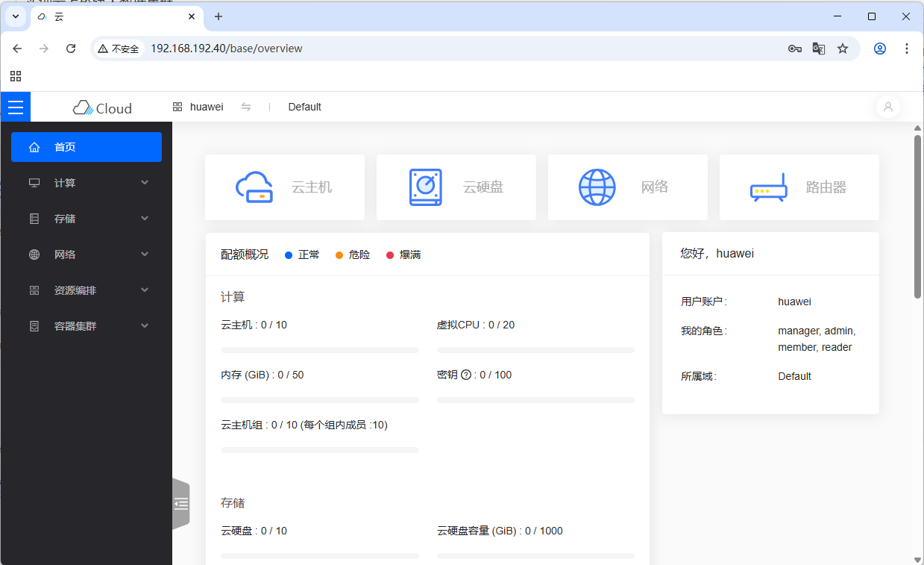Click the 云主机 quota progress bar
This screenshot has width=924, height=565.
(x=320, y=350)
